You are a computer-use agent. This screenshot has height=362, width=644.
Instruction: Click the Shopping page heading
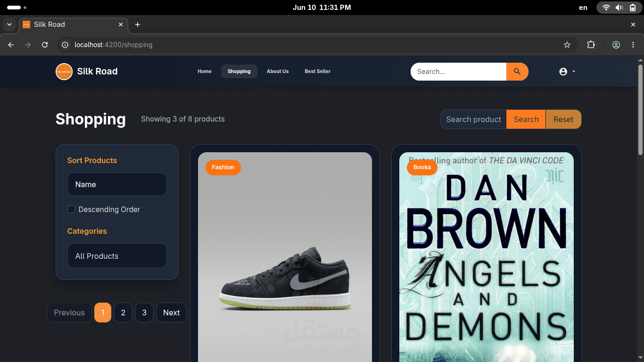click(x=91, y=119)
